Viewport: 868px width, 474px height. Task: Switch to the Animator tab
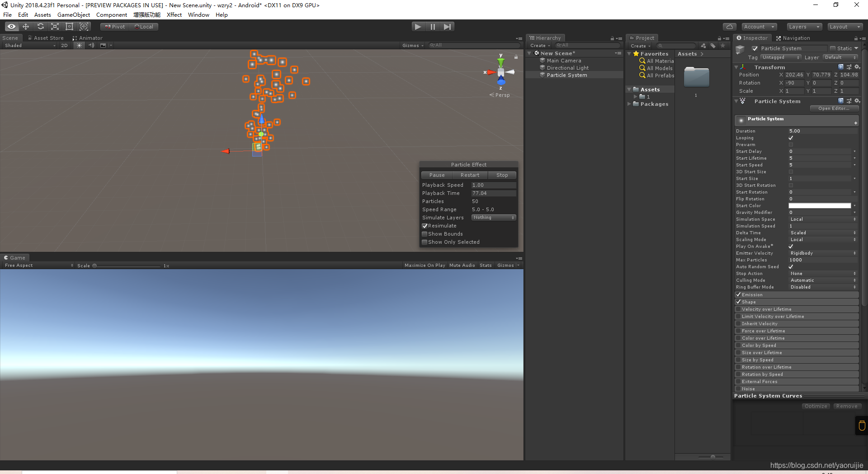[88, 38]
